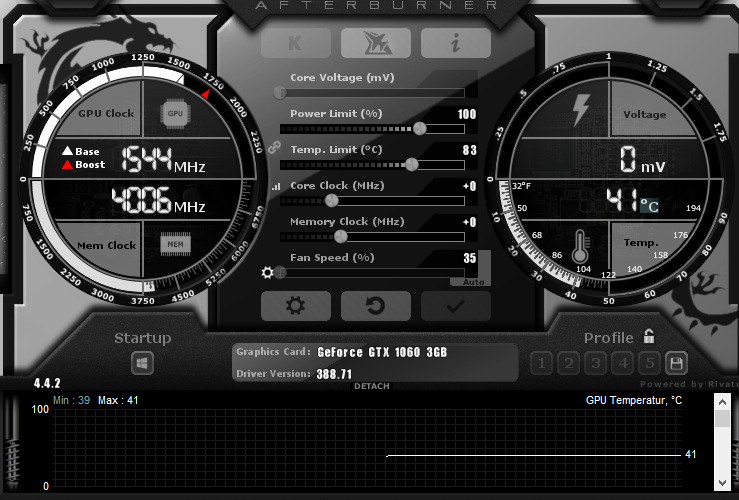The width and height of the screenshot is (739, 500).
Task: Click the Power Limit value 100
Action: (467, 114)
